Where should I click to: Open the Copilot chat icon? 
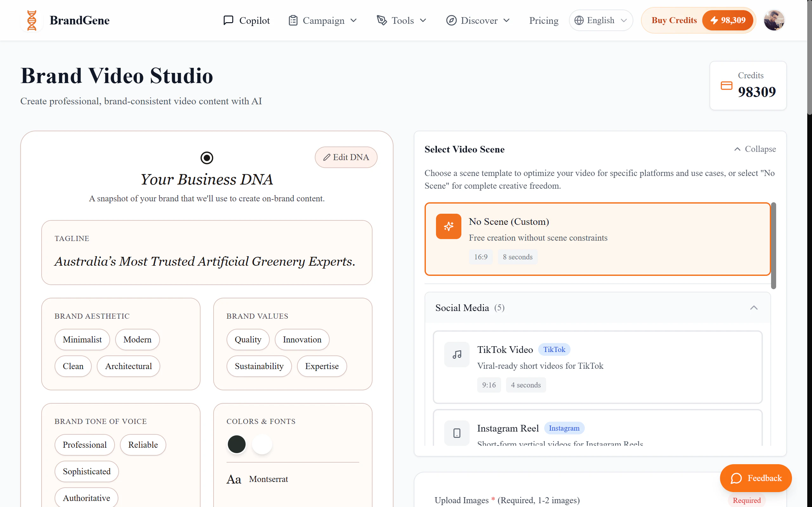pos(228,20)
